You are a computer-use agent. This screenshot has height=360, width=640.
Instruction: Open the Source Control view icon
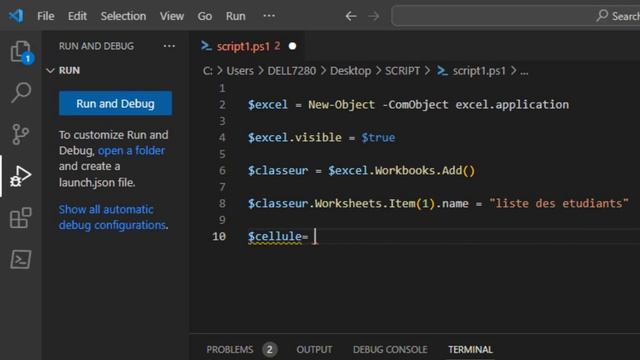pyautogui.click(x=20, y=134)
